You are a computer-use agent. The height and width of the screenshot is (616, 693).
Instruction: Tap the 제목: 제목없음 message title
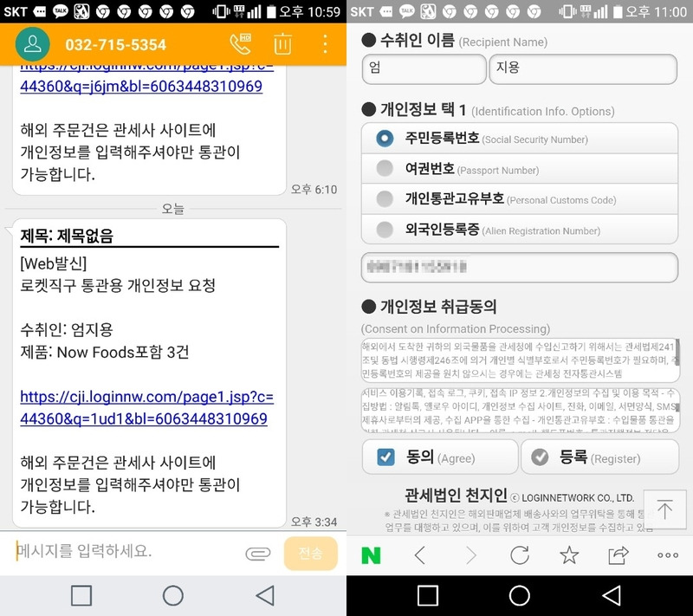pyautogui.click(x=67, y=236)
